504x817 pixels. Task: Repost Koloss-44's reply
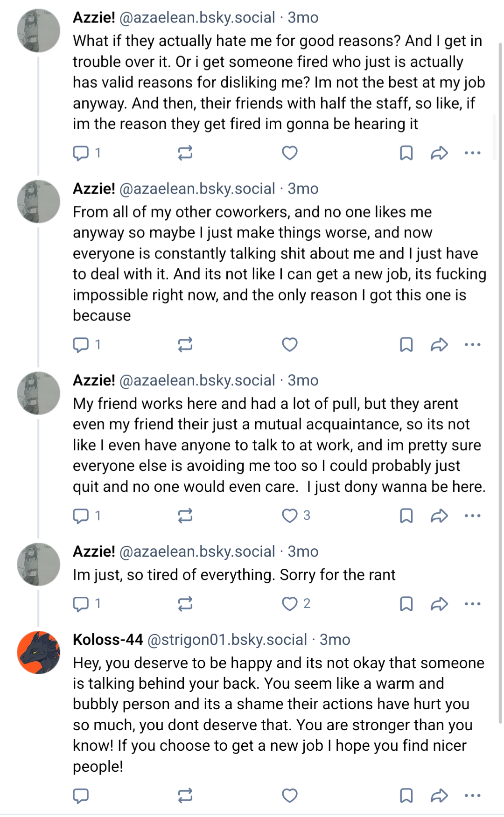pyautogui.click(x=185, y=796)
